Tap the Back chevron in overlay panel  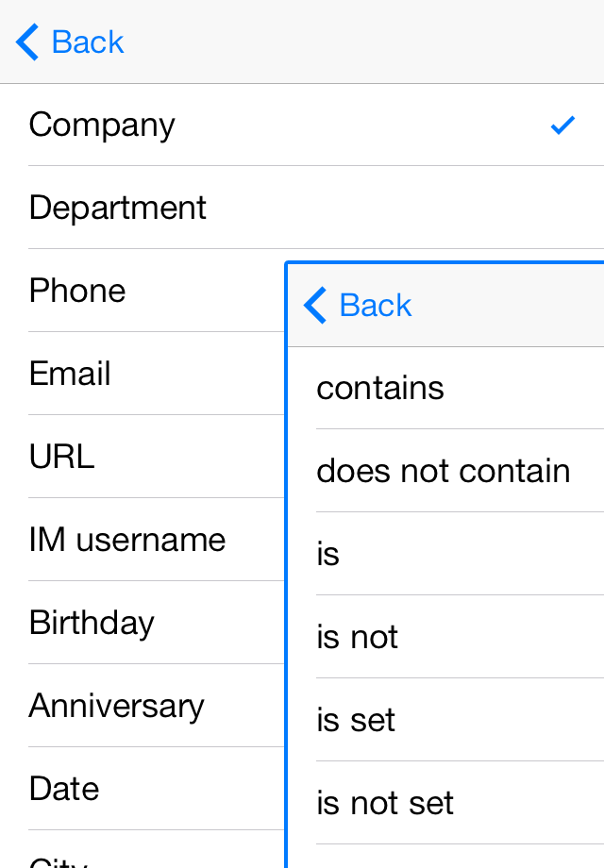tap(316, 306)
